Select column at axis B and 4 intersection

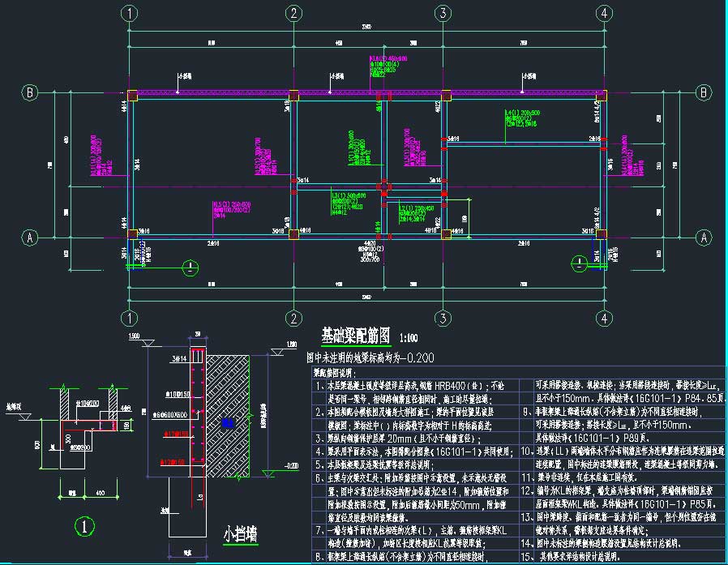point(602,96)
